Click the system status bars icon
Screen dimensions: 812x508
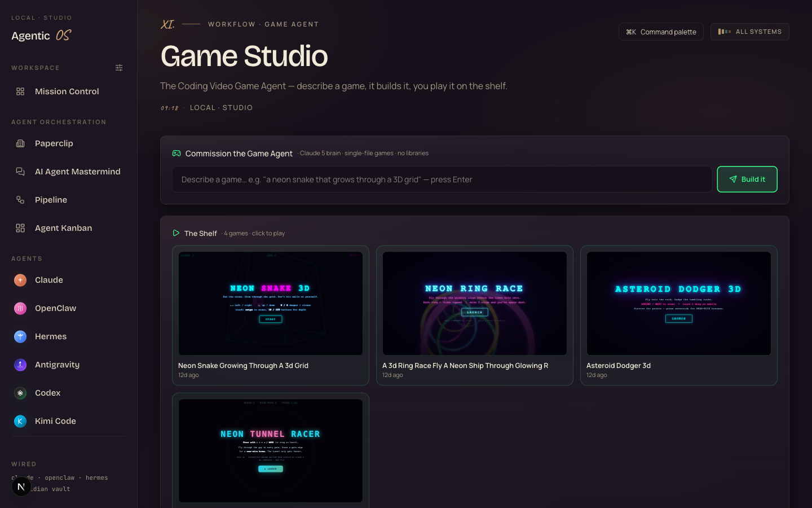(x=725, y=32)
